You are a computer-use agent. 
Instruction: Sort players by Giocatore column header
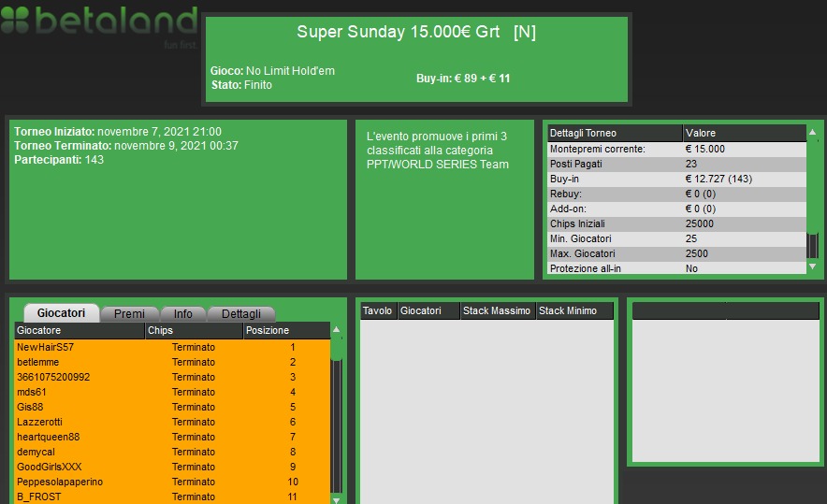click(x=80, y=331)
